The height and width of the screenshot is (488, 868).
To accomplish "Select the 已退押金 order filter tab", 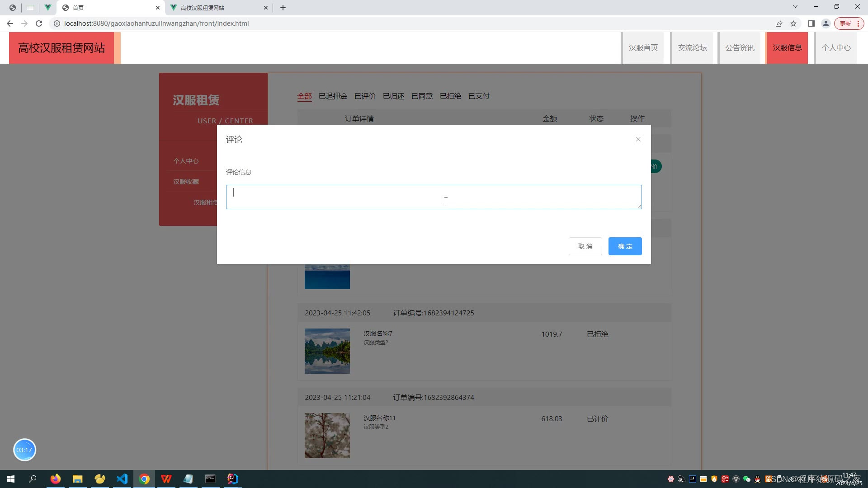I will pyautogui.click(x=333, y=96).
